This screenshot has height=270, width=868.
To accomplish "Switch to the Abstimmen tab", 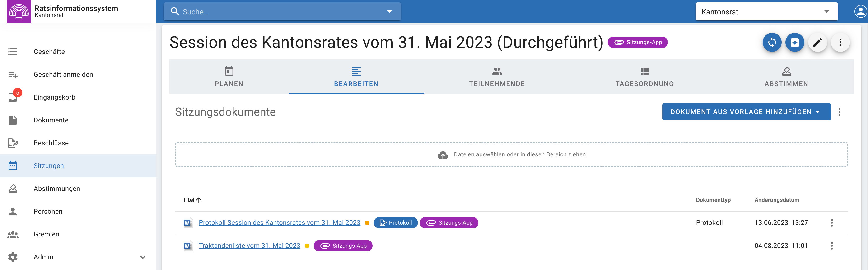I will click(786, 77).
